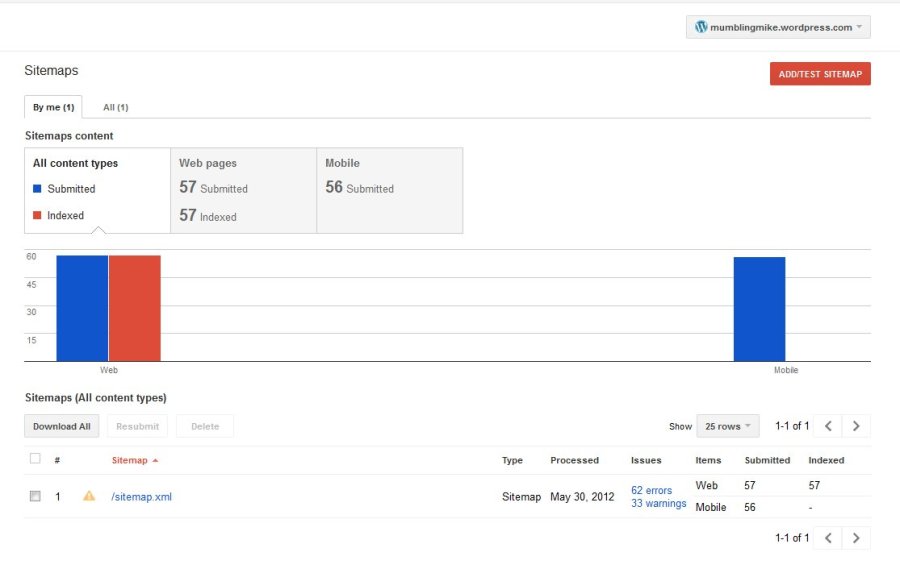Switch to the All (1) tab
900x569 pixels.
click(x=116, y=107)
